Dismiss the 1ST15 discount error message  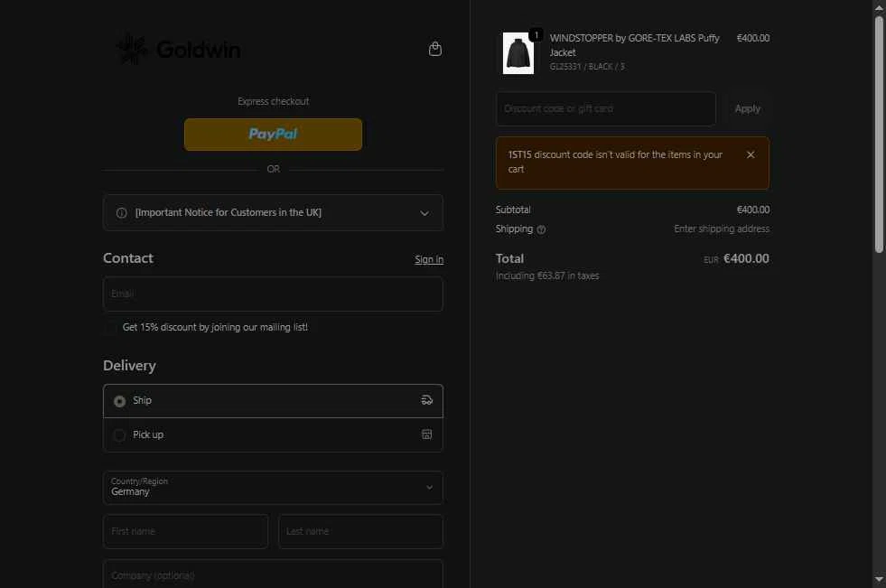tap(751, 154)
